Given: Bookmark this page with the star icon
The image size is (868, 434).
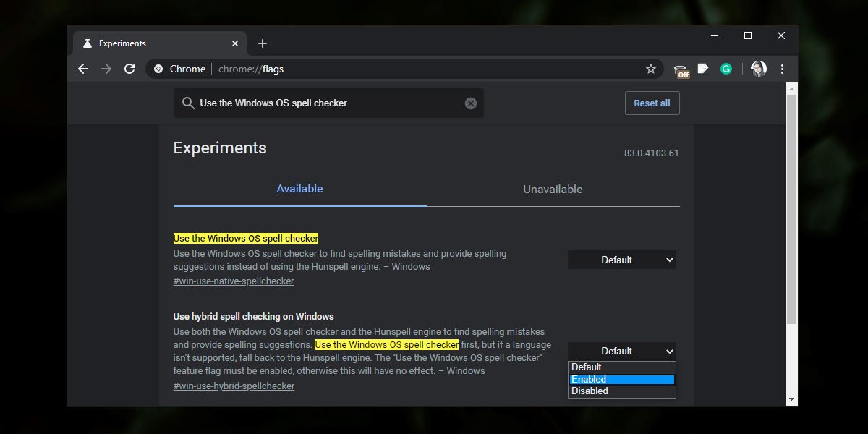Looking at the screenshot, I should (x=650, y=69).
